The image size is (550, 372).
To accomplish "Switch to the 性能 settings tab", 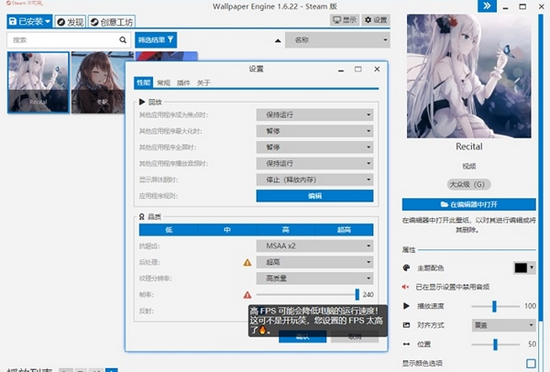I will coord(143,83).
